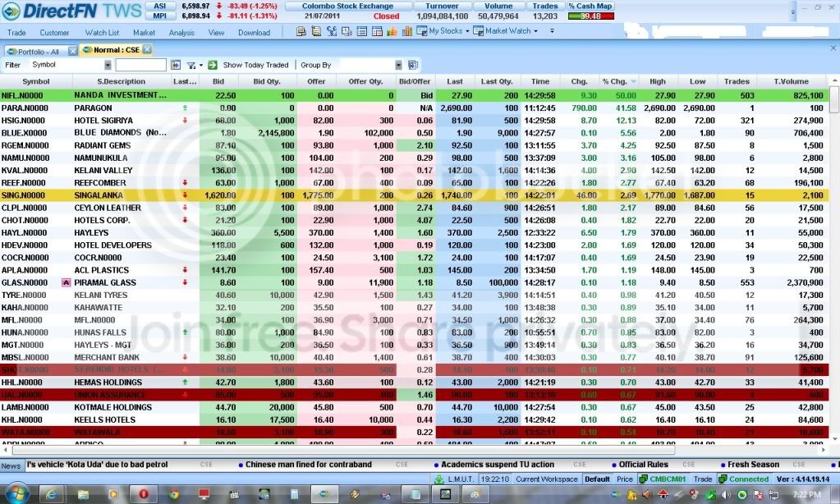
Task: Open 'Chinese man fined for contraband' news
Action: [x=308, y=465]
